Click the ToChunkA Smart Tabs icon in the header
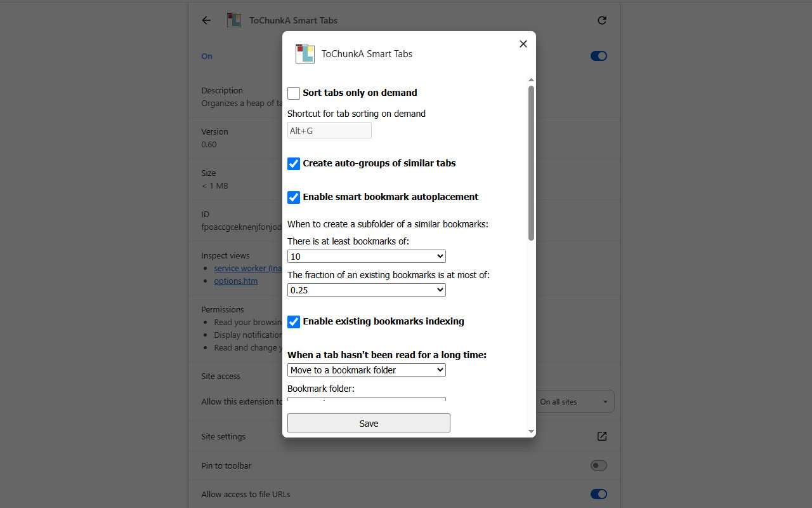The width and height of the screenshot is (812, 508). pos(233,20)
